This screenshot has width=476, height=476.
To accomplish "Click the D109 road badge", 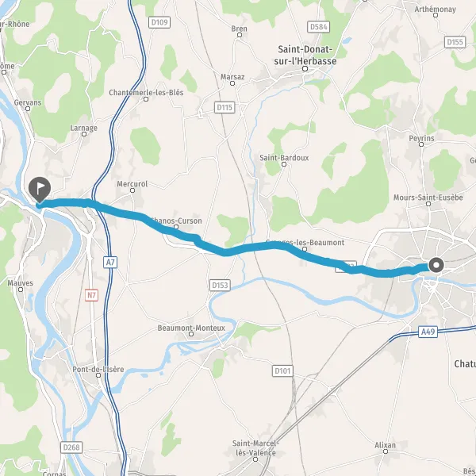I will pyautogui.click(x=159, y=22).
